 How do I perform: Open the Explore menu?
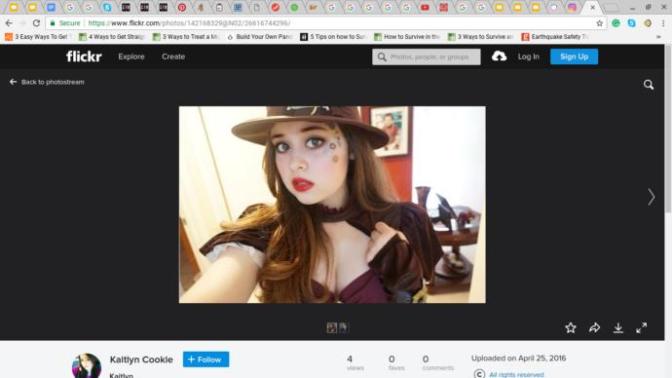(x=131, y=57)
